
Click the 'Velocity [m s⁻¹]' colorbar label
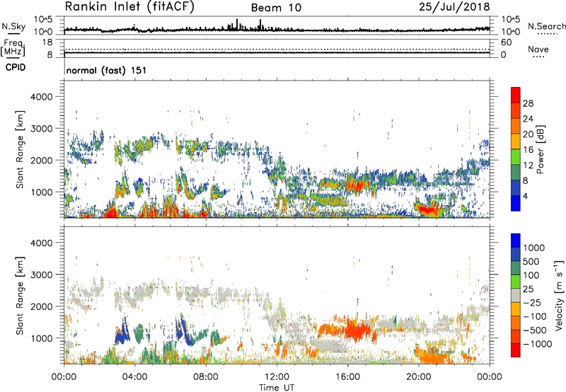559,295
